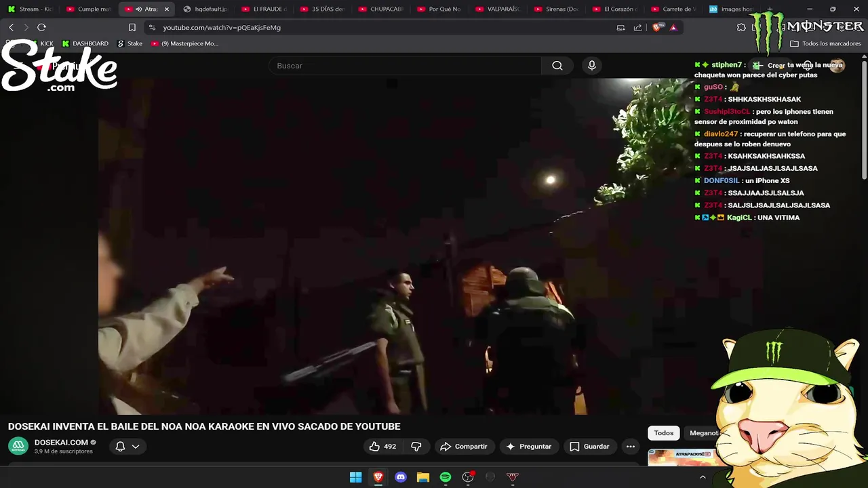The height and width of the screenshot is (488, 868).
Task: Click the Preguntar ask button
Action: (529, 447)
